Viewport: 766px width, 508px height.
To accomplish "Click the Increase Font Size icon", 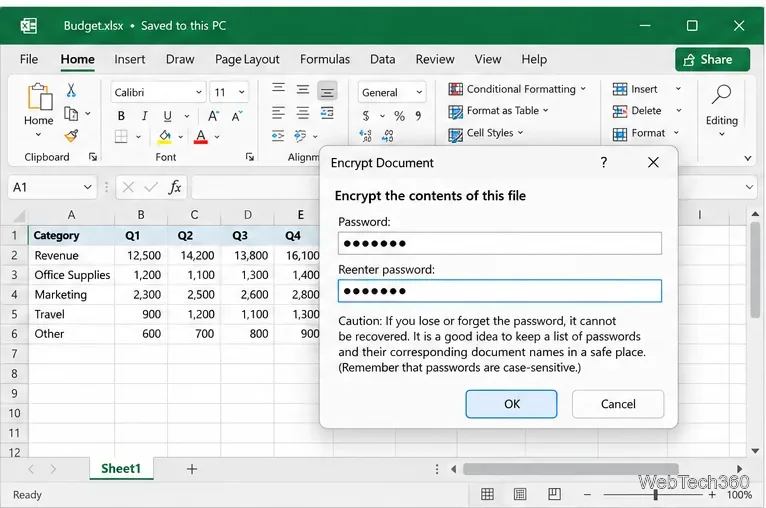I will point(213,116).
